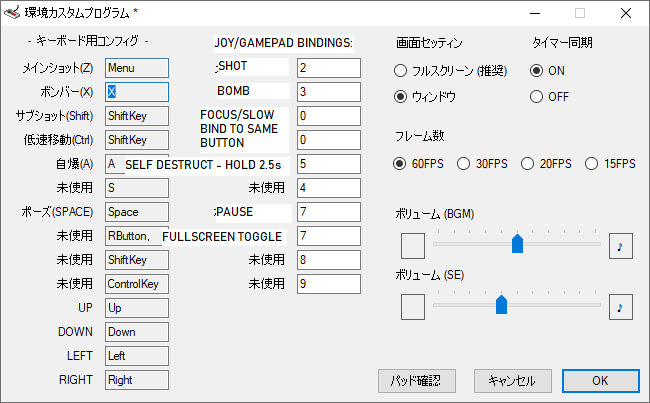
Task: Focus the key field showing ControlKey
Action: (x=137, y=284)
